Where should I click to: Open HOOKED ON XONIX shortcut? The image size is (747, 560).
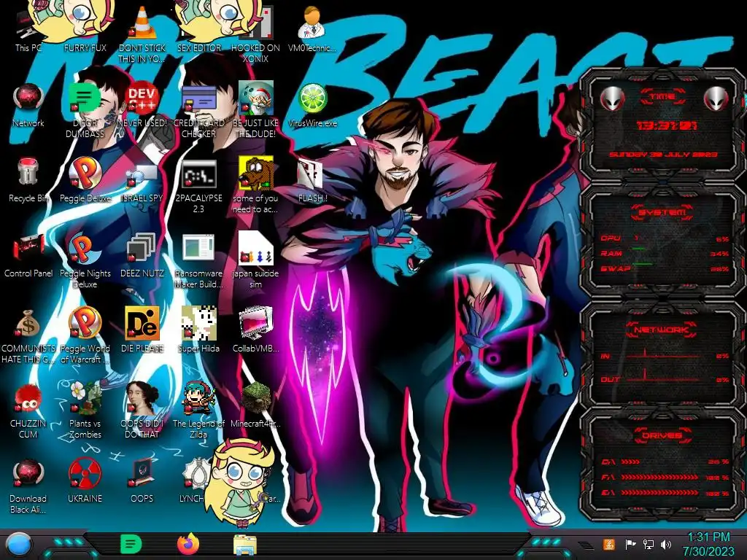(x=255, y=34)
